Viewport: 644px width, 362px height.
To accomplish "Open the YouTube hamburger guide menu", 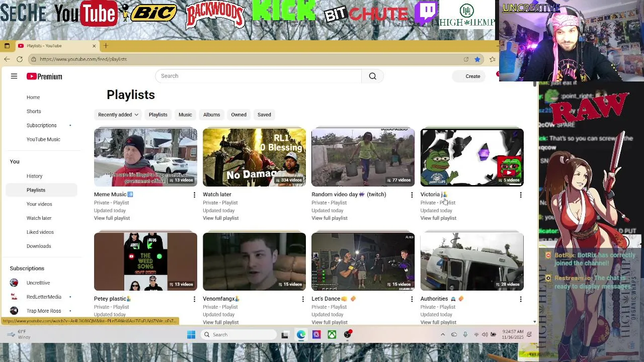I will point(14,76).
